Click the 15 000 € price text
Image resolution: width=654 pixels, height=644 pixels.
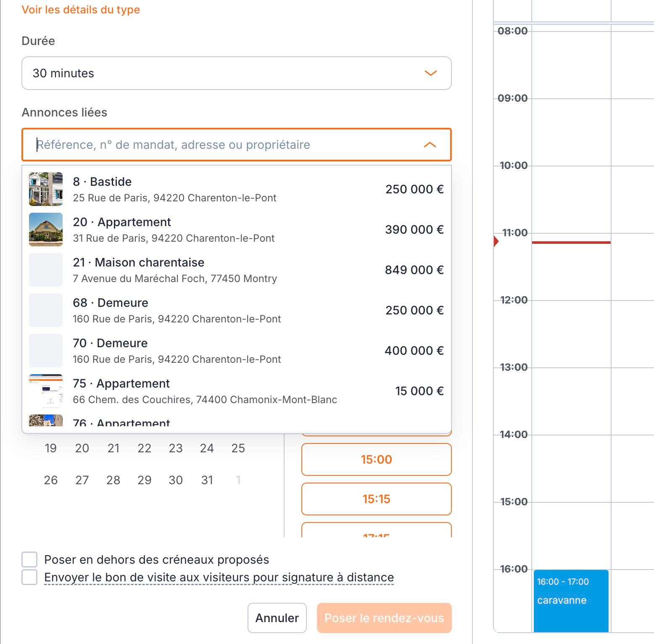coord(419,391)
